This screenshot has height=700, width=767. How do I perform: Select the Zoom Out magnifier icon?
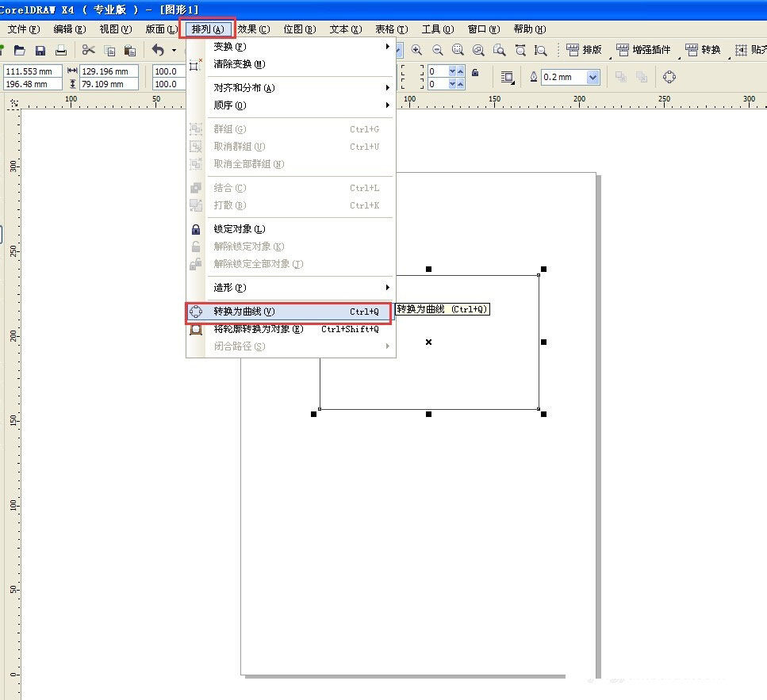pyautogui.click(x=438, y=49)
